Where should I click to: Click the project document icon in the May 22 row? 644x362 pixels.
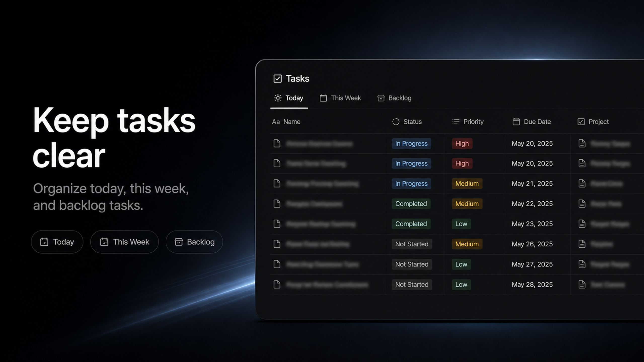[x=582, y=204]
